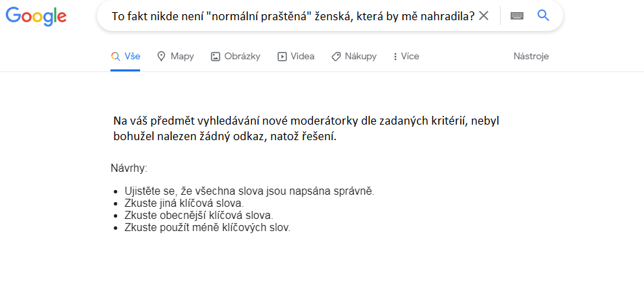Click the Vše magnifier icon
The height and width of the screenshot is (287, 644).
point(115,57)
